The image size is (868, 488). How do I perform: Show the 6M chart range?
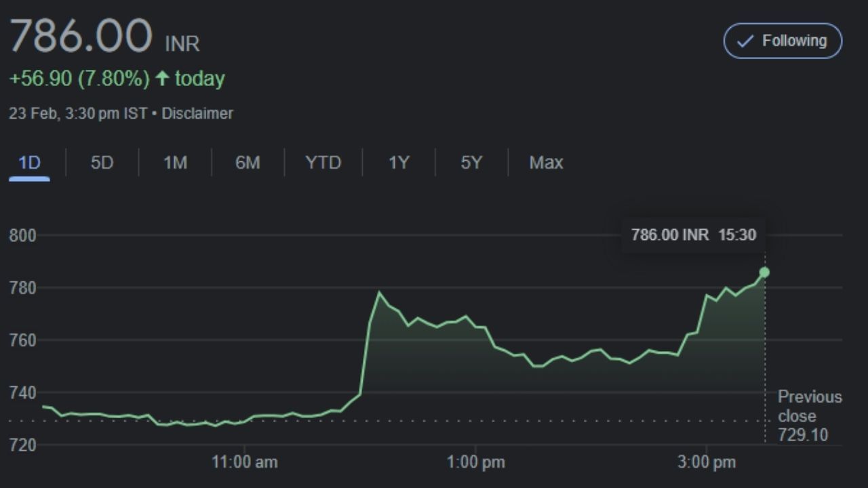click(x=248, y=163)
